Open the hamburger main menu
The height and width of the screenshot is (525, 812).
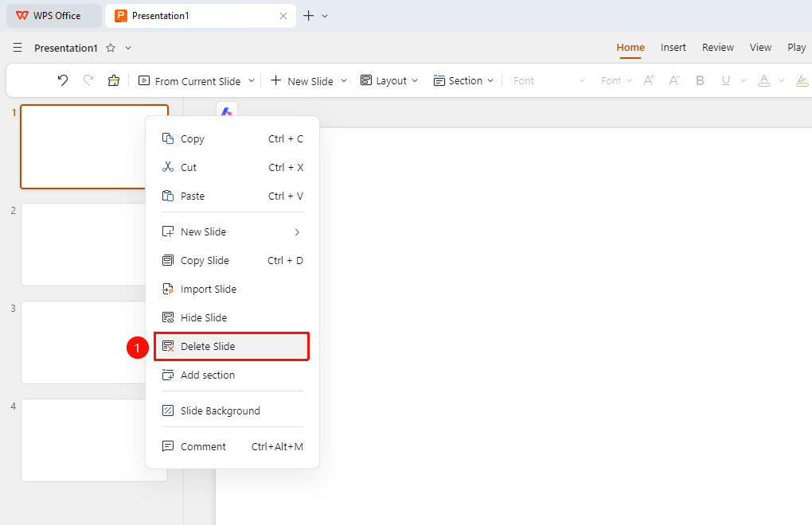18,48
